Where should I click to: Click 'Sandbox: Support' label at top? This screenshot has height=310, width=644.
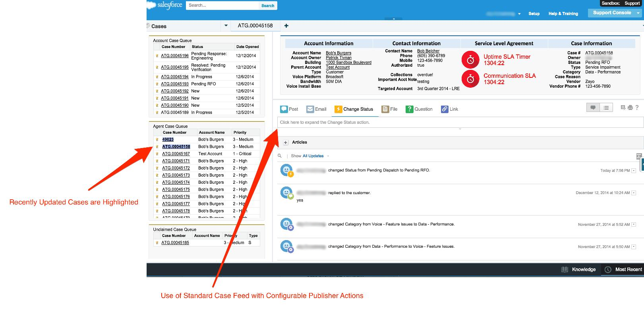click(x=621, y=3)
